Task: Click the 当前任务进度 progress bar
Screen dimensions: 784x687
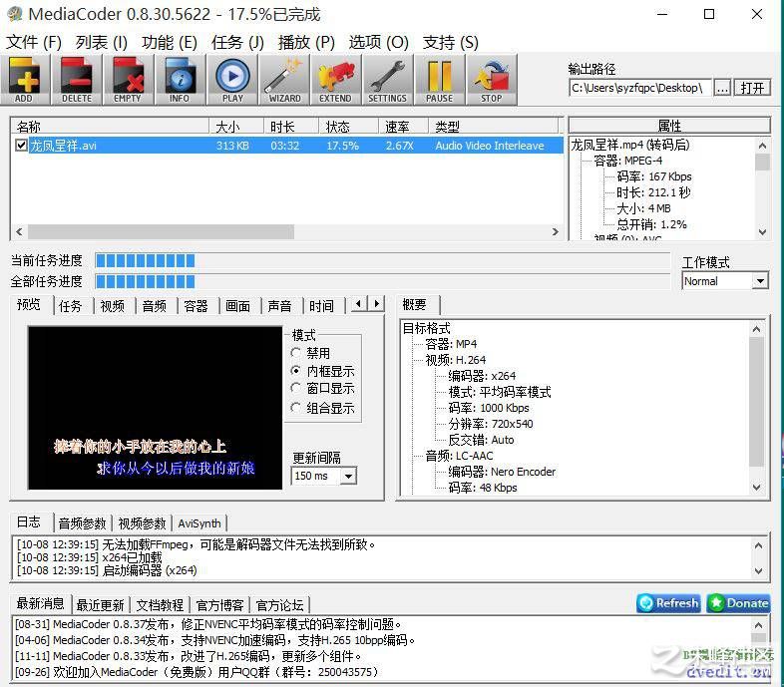Action: point(382,260)
